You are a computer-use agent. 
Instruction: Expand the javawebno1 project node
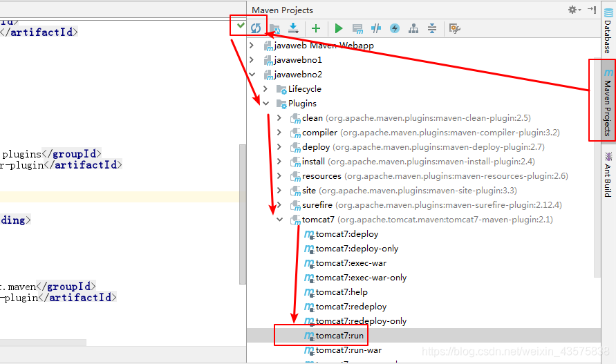(252, 59)
